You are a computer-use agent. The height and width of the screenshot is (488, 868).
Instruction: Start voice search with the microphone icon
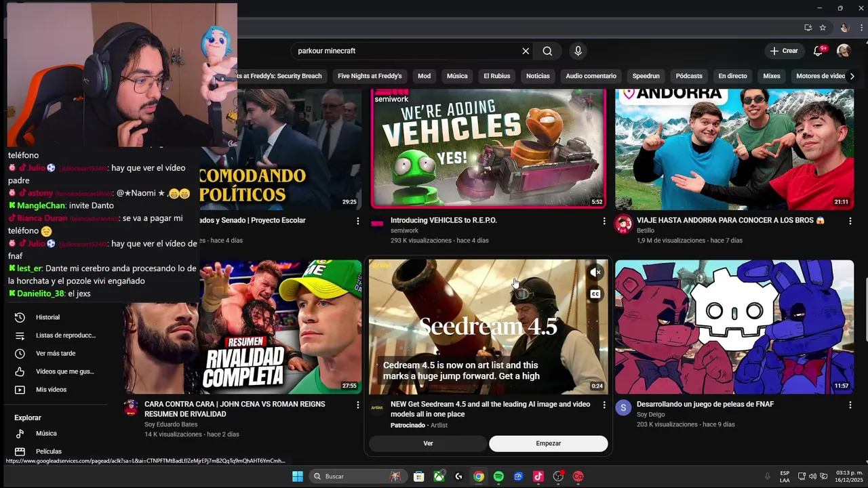tap(578, 51)
